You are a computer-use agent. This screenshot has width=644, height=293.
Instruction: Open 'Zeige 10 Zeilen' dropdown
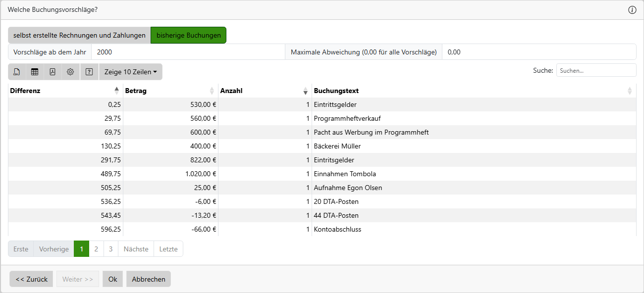130,72
